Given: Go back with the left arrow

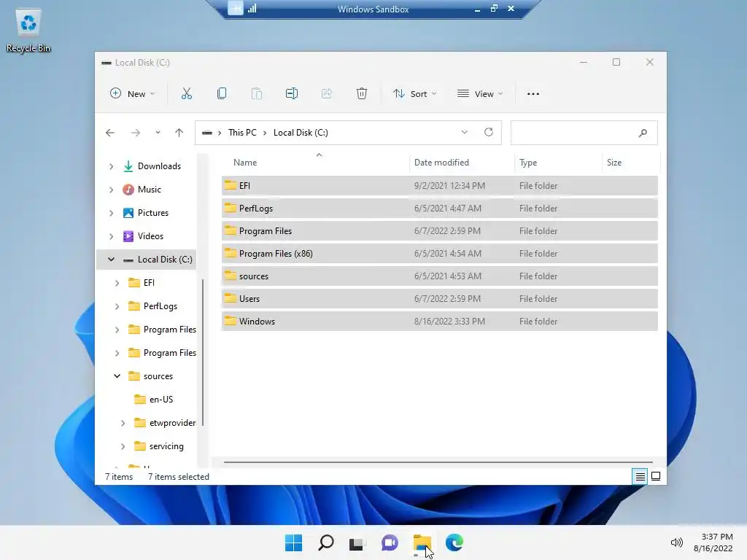Looking at the screenshot, I should (x=110, y=133).
